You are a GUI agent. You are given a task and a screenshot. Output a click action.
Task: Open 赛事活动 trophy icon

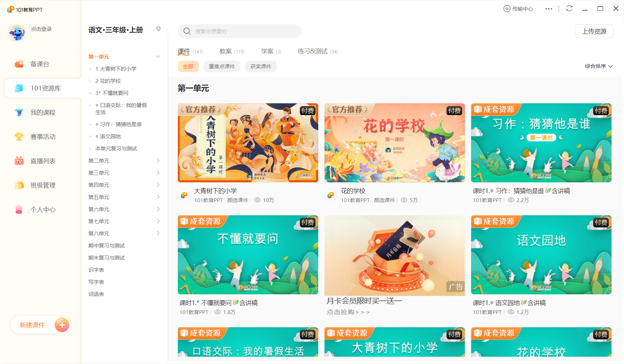click(19, 137)
